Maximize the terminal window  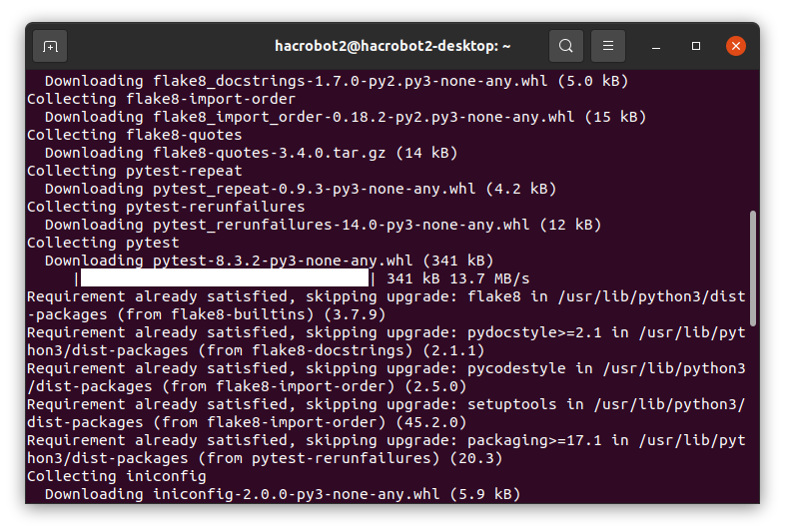pos(696,46)
